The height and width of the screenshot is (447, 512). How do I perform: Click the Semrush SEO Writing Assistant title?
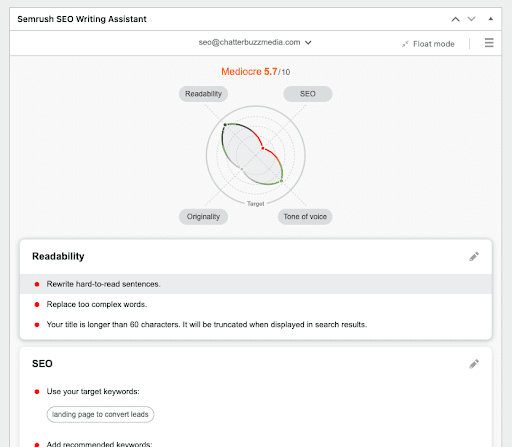(x=82, y=19)
